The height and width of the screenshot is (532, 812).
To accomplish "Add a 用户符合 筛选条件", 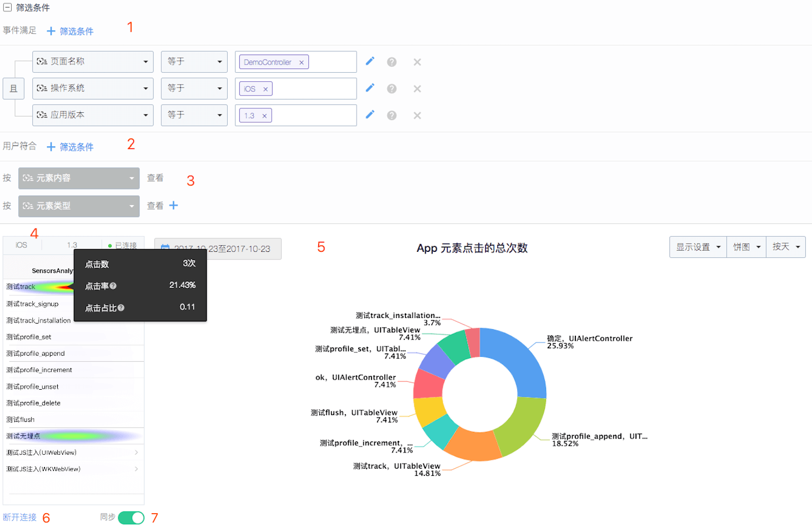I will (70, 147).
